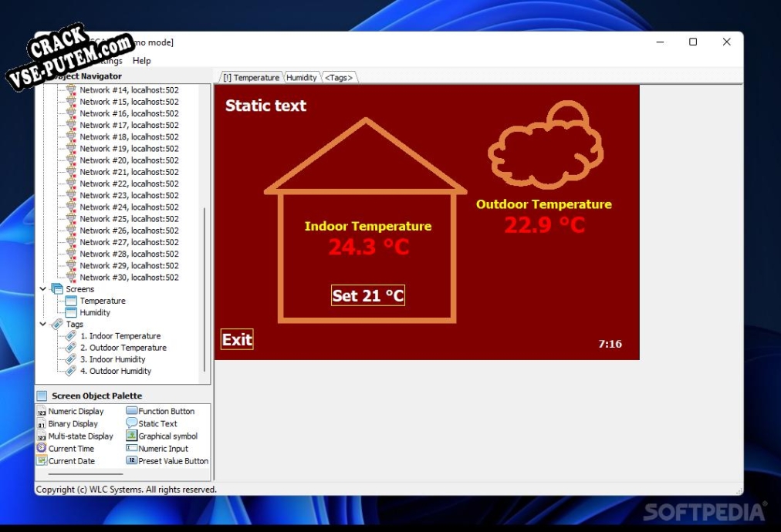
Task: Pick the Static Text palette object
Action: (152, 423)
